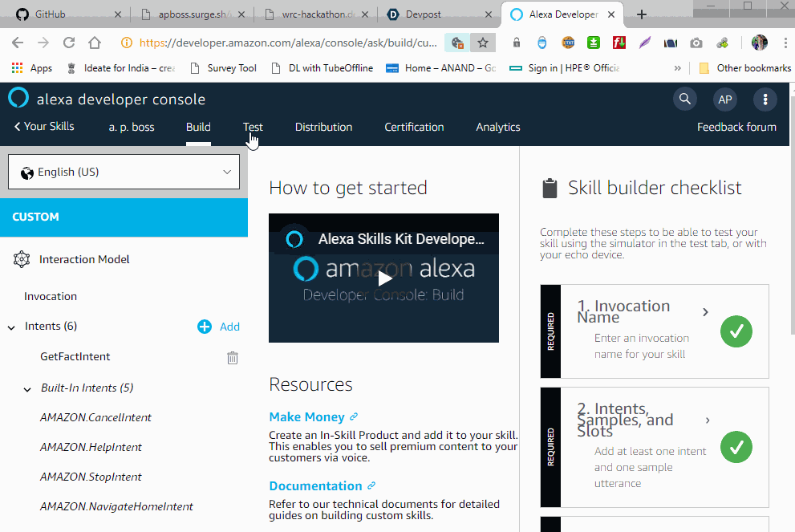Image resolution: width=795 pixels, height=532 pixels.
Task: Open the Chrome three-dot menu
Action: tap(785, 43)
